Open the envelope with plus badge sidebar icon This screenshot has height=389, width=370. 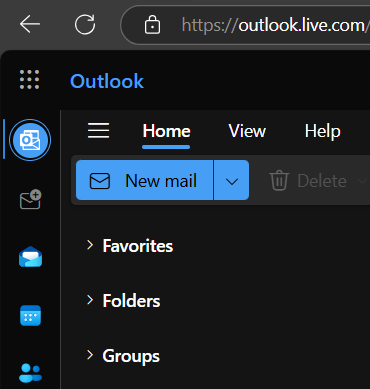point(30,199)
